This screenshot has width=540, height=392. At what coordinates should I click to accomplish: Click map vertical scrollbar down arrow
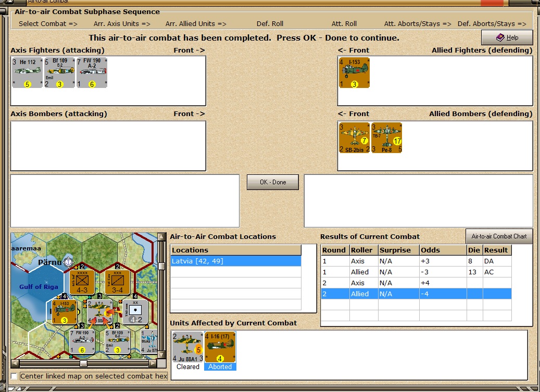(161, 355)
